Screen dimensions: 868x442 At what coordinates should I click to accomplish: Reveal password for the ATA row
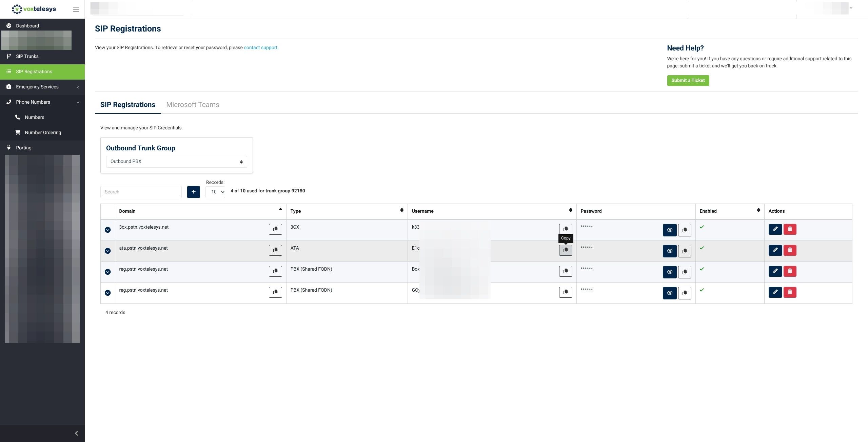tap(670, 251)
